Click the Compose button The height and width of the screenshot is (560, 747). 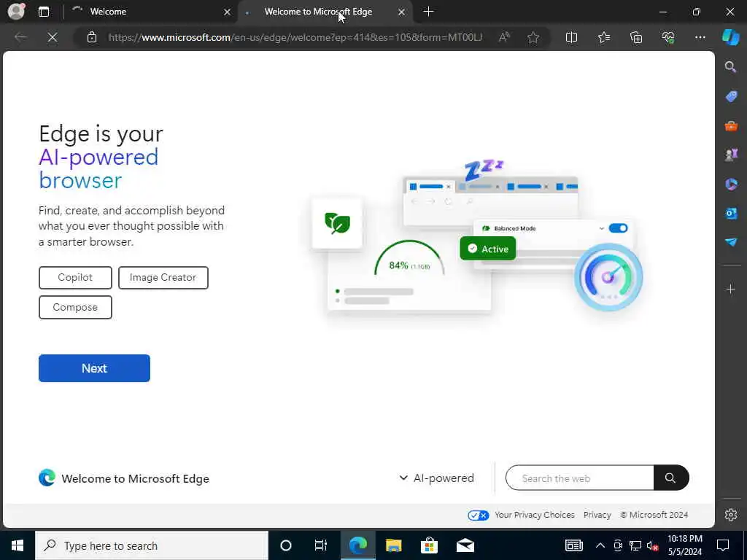pos(75,307)
